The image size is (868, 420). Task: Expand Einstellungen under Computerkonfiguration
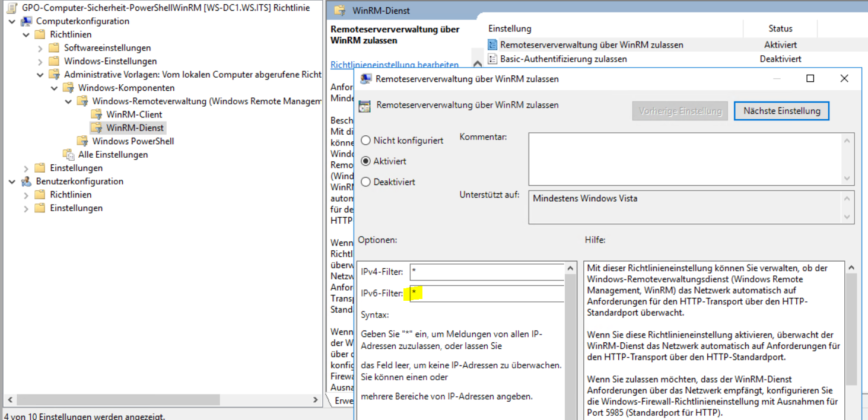[26, 168]
